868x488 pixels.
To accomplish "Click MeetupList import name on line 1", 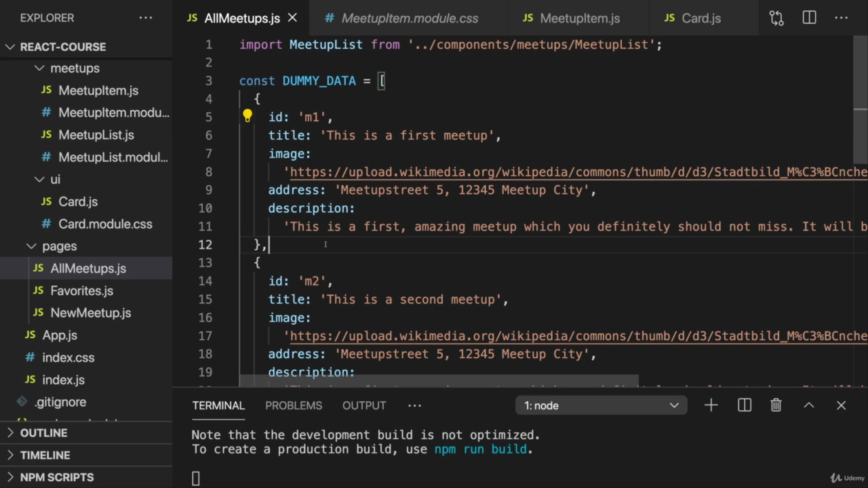I will pos(326,45).
